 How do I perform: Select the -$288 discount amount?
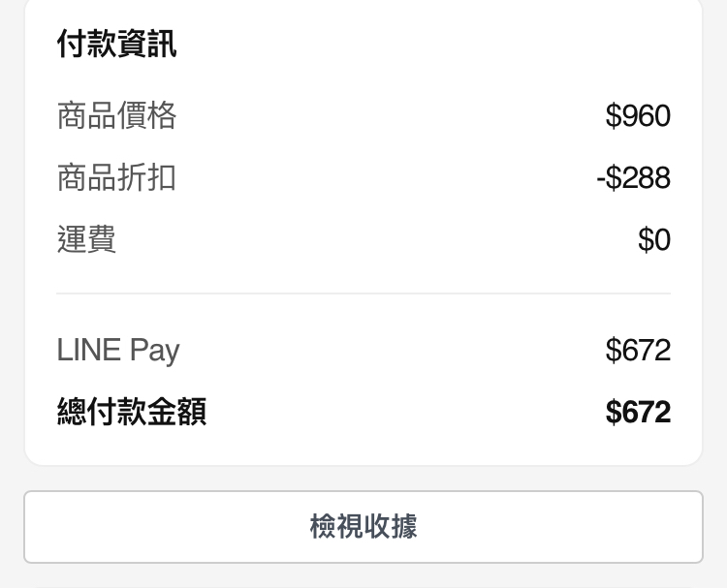point(634,178)
